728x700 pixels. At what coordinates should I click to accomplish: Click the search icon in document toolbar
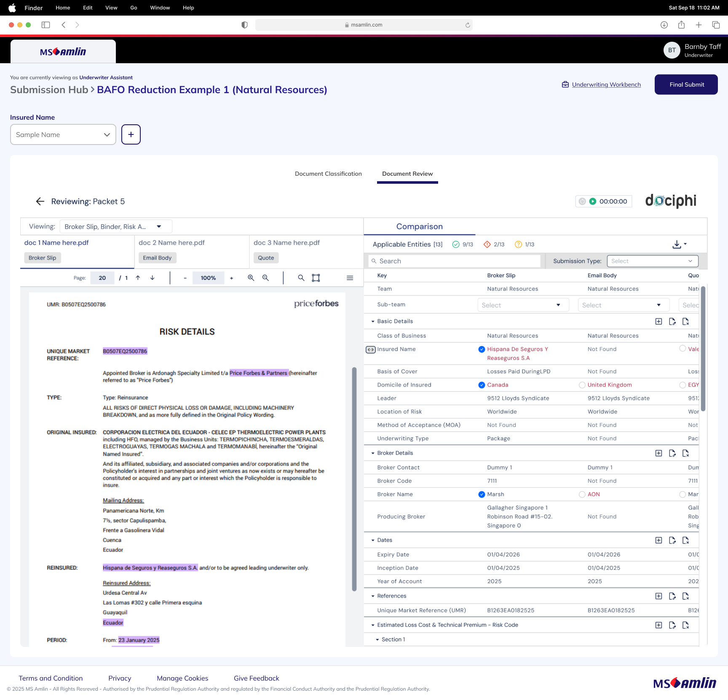301,278
